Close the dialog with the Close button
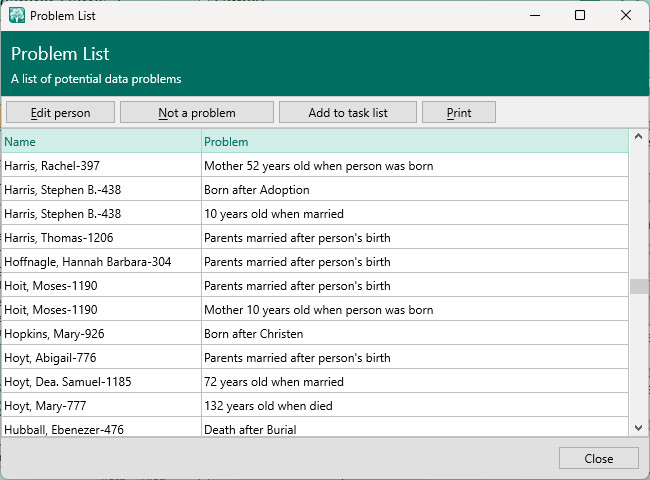650x480 pixels. point(598,458)
